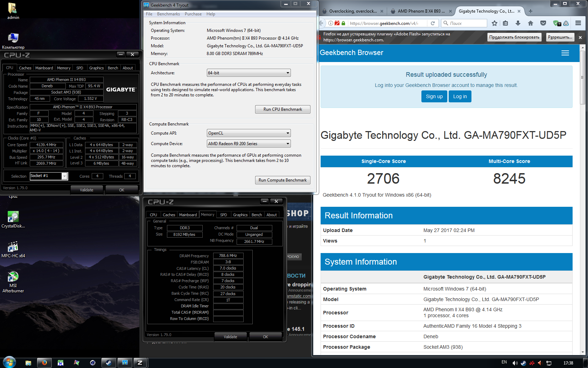The image size is (588, 368).
Task: Select the AMD Phenom II X4 B93 tab
Action: [421, 11]
